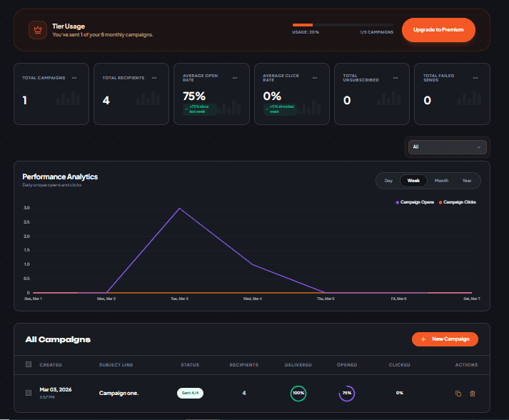The width and height of the screenshot is (509, 420).
Task: Switch chart range to Week
Action: click(x=413, y=181)
